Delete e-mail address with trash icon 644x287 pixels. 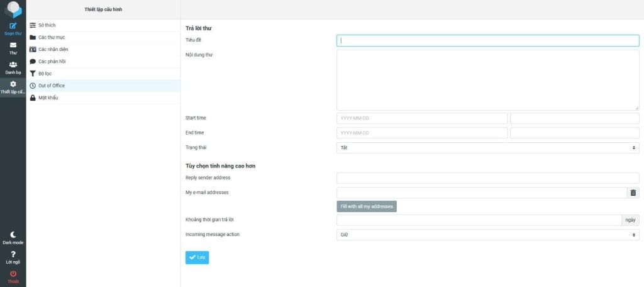tap(633, 193)
